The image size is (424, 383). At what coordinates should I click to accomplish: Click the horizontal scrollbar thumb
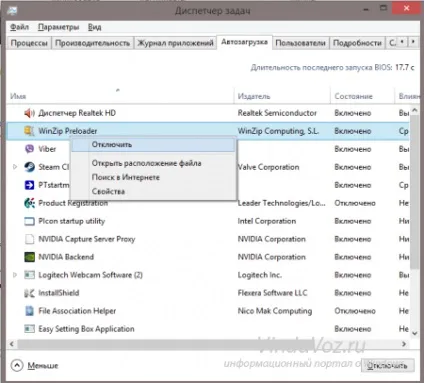(165, 344)
